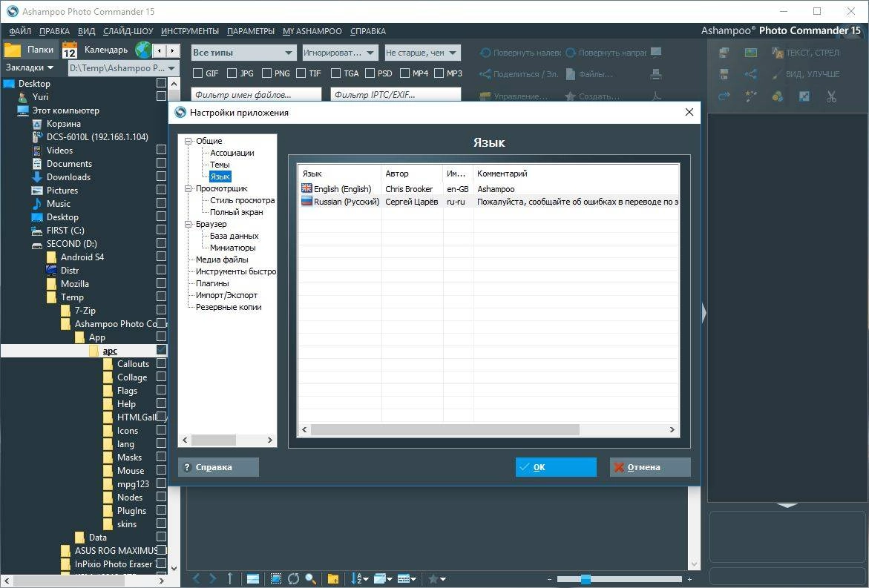Image resolution: width=869 pixels, height=588 pixels.
Task: Open search with the magnifying glass icon
Action: (x=310, y=578)
